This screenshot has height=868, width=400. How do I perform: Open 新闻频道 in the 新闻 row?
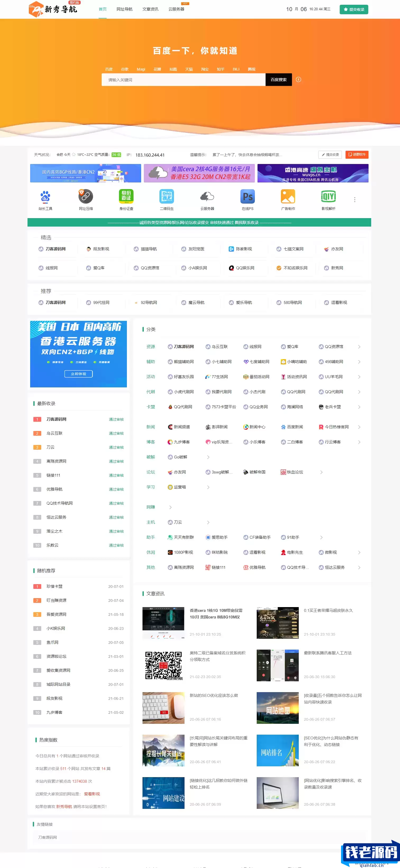pos(179,427)
